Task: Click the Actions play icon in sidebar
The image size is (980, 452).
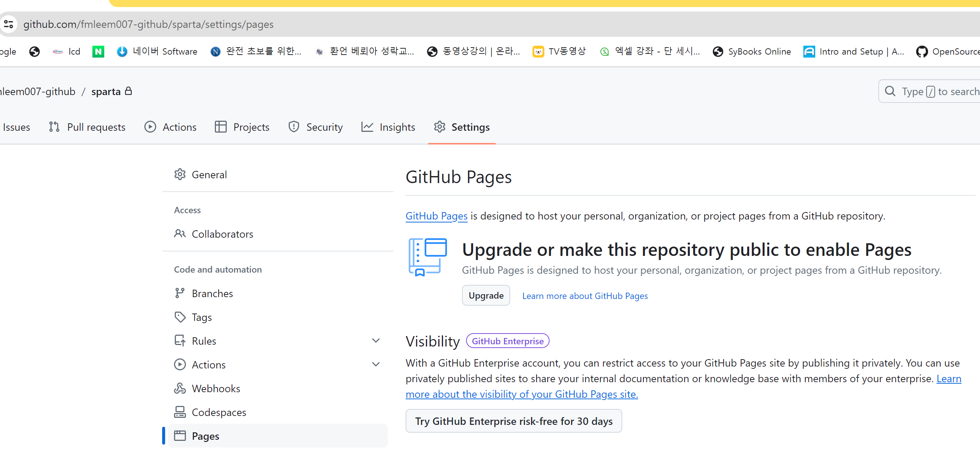Action: coord(180,364)
